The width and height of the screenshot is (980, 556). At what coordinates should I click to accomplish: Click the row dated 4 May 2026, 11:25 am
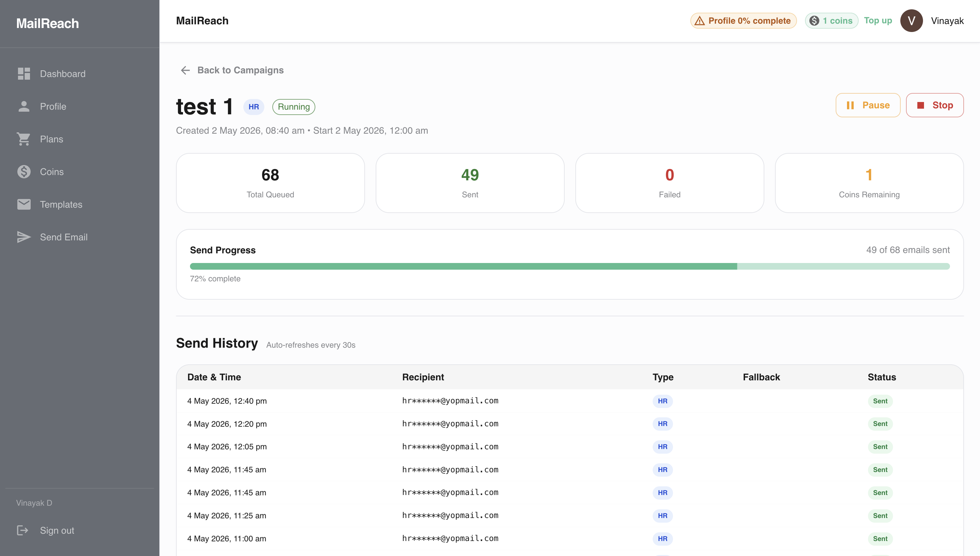[x=570, y=516]
